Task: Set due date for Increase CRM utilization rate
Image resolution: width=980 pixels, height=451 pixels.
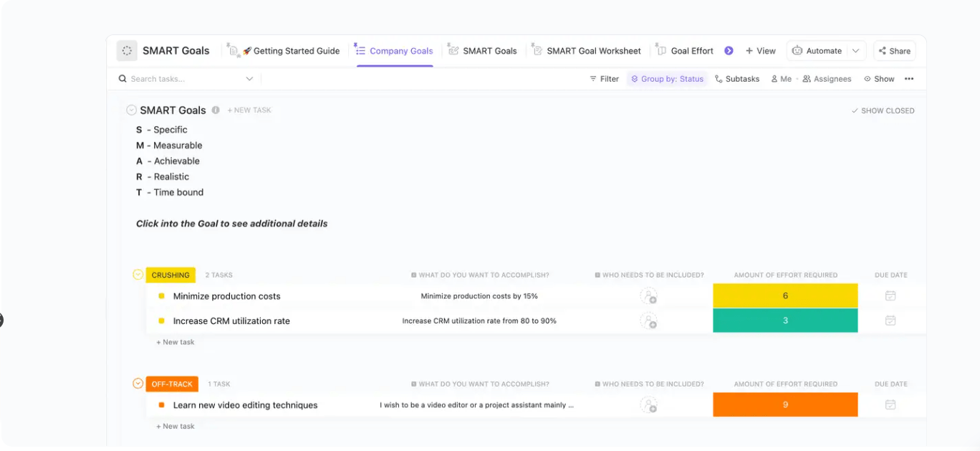Action: (x=890, y=321)
